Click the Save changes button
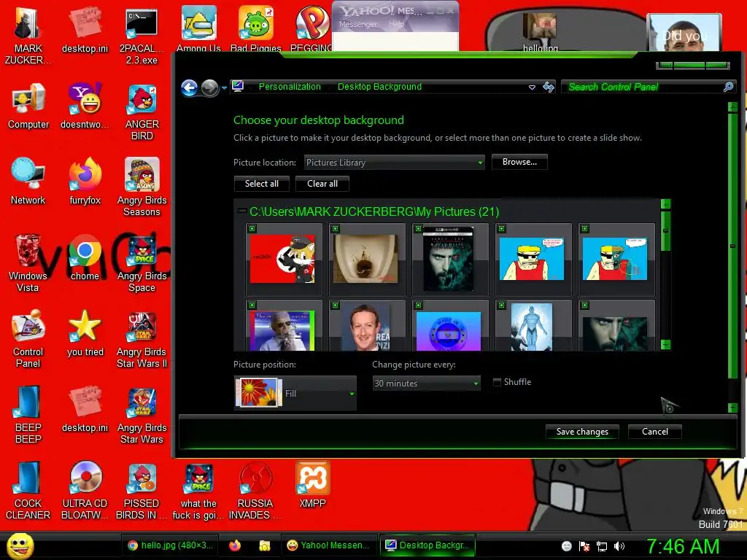The width and height of the screenshot is (747, 560). pyautogui.click(x=582, y=432)
